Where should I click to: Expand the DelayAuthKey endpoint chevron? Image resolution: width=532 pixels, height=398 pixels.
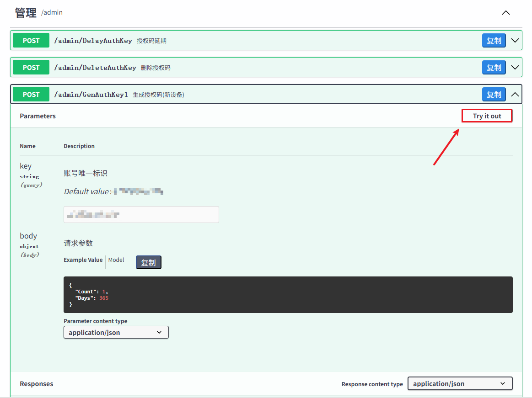(515, 41)
